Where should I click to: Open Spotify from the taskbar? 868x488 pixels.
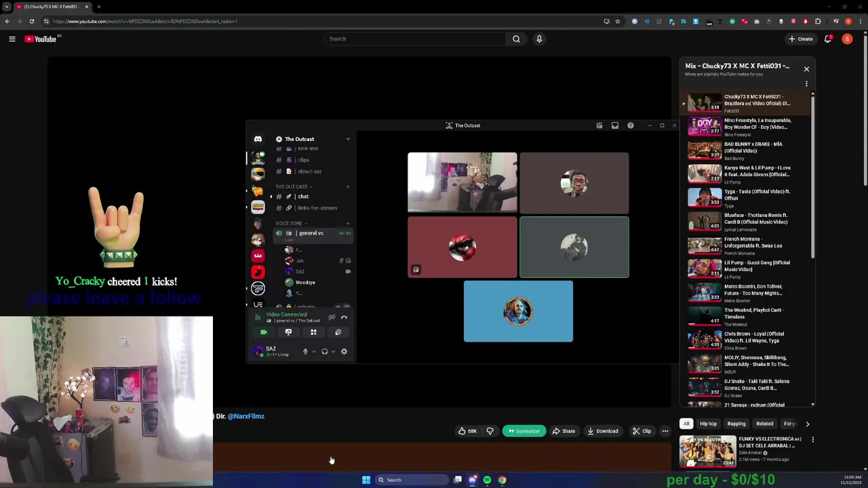(x=487, y=480)
